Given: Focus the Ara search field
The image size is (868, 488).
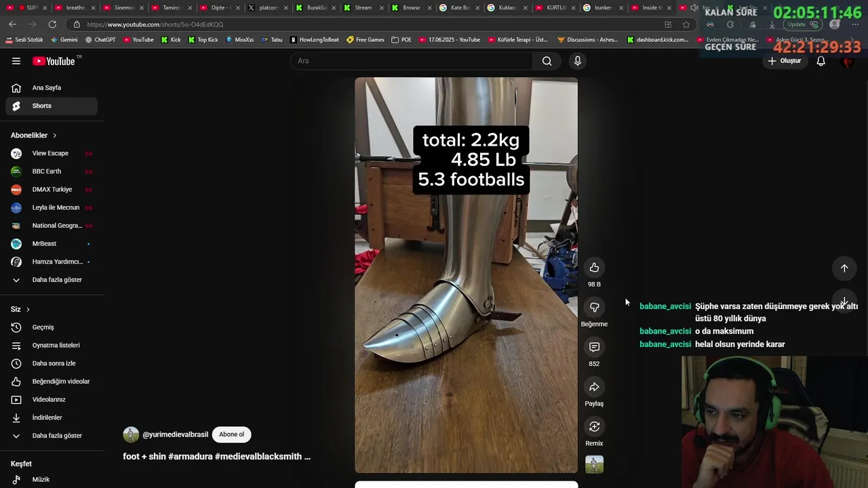Looking at the screenshot, I should click(x=412, y=61).
